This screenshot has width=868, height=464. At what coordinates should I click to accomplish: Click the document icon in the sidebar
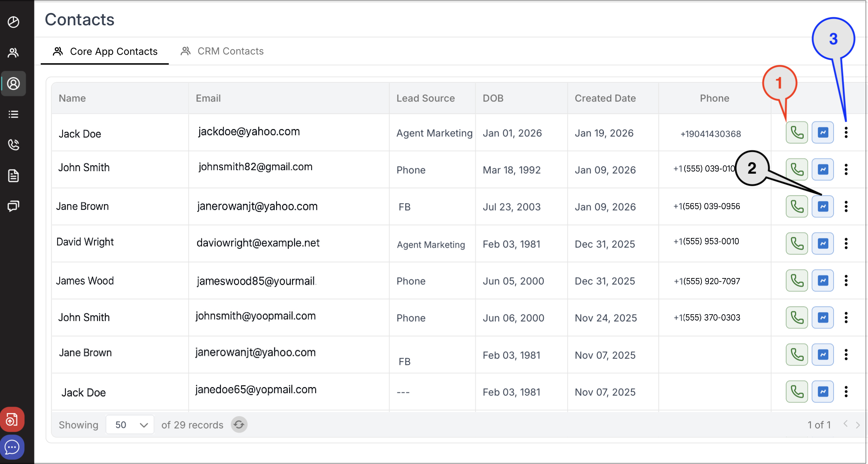pyautogui.click(x=13, y=175)
